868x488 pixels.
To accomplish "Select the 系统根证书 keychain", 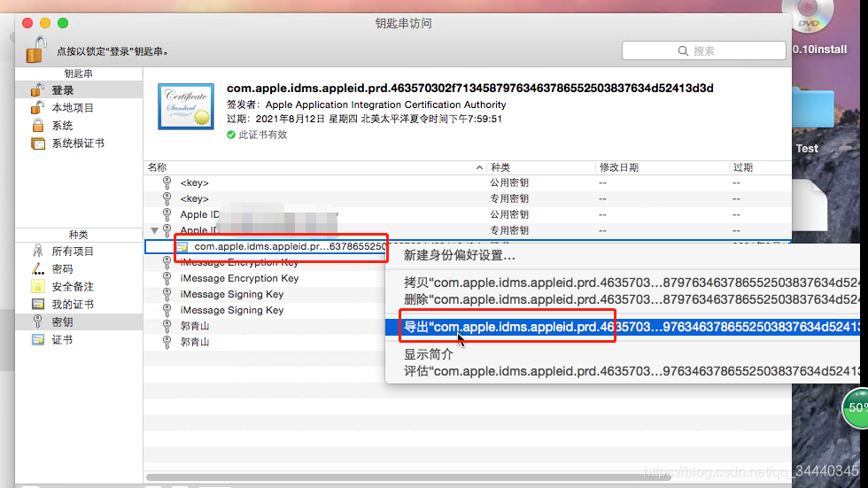I will [79, 143].
